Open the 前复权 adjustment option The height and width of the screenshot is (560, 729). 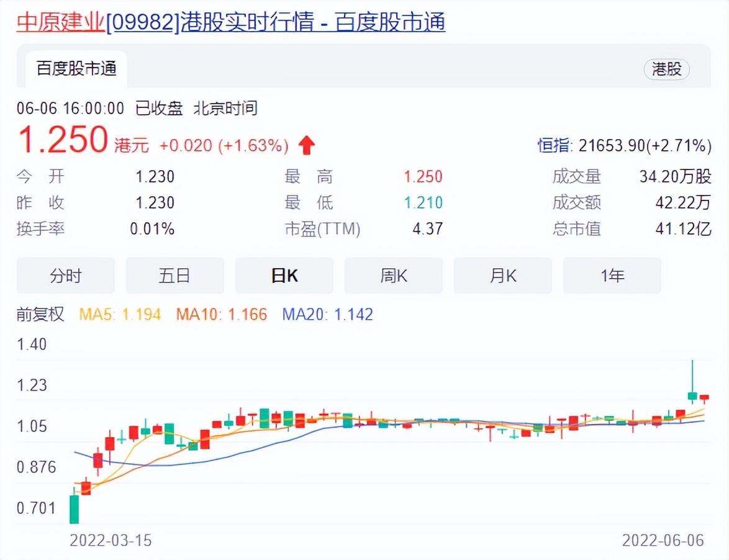[x=39, y=314]
